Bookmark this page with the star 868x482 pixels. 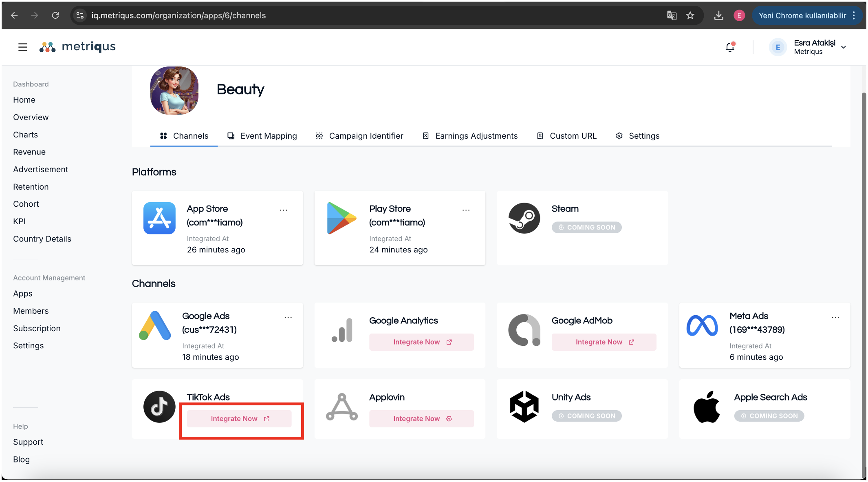pos(690,15)
